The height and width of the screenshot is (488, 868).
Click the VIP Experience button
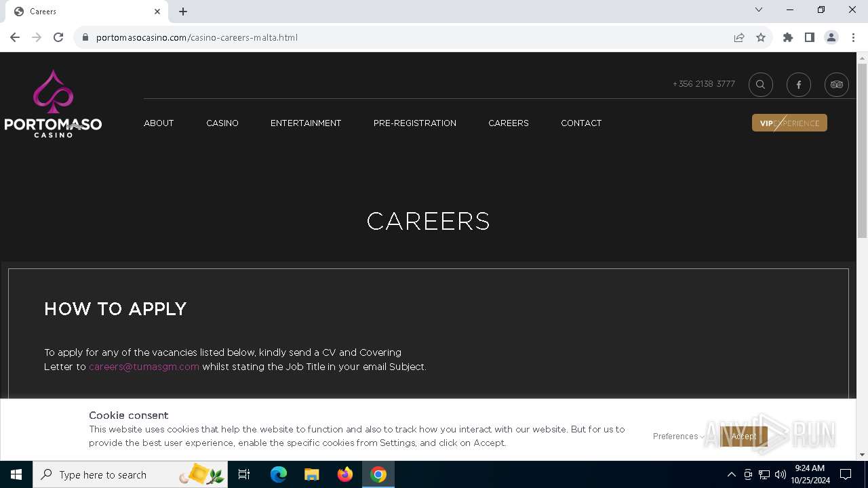pos(789,123)
